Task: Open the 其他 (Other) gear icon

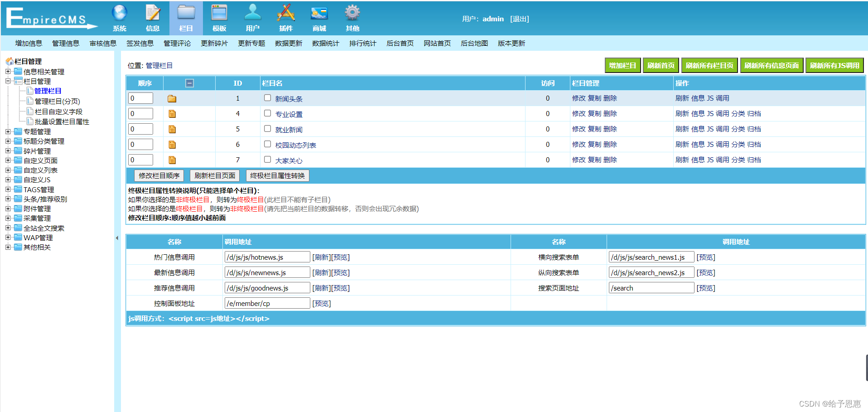Action: [x=352, y=13]
